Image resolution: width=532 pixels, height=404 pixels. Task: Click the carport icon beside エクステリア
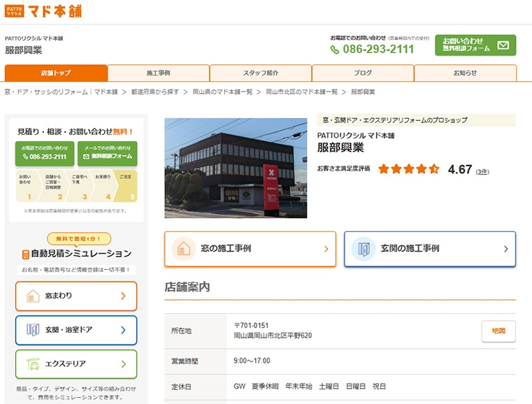pyautogui.click(x=32, y=364)
